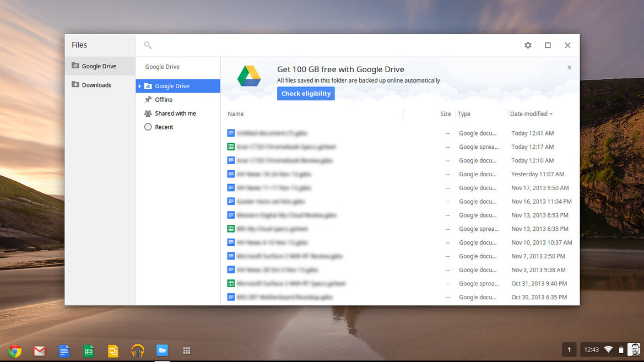644x362 pixels.
Task: Select document icon from Yesterday 11:07 AM
Action: pyautogui.click(x=231, y=174)
